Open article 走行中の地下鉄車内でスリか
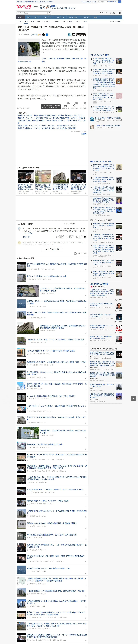This screenshot has height=644, width=138. 57,265
